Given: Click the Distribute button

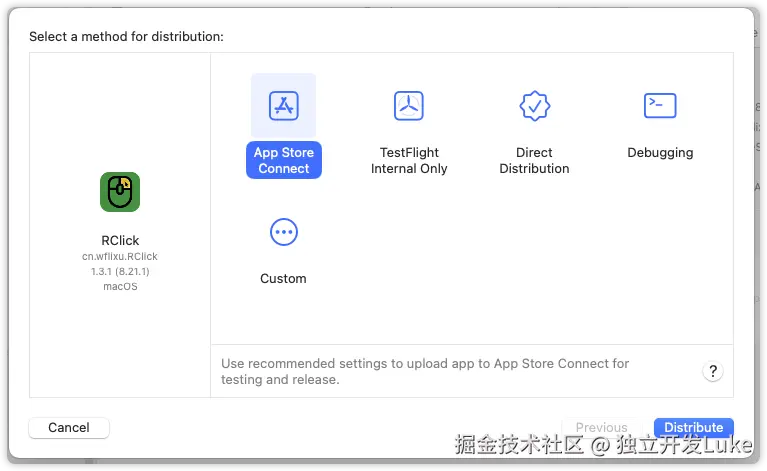Looking at the screenshot, I should tap(694, 427).
